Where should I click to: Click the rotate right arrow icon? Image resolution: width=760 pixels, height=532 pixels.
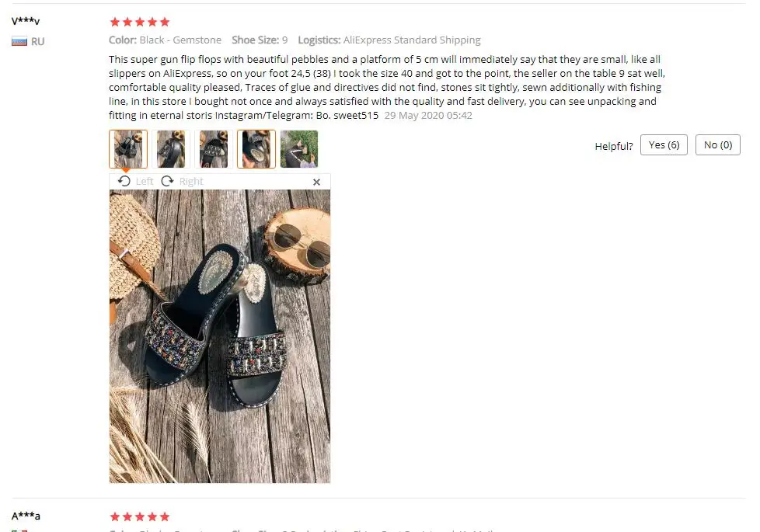pos(168,181)
